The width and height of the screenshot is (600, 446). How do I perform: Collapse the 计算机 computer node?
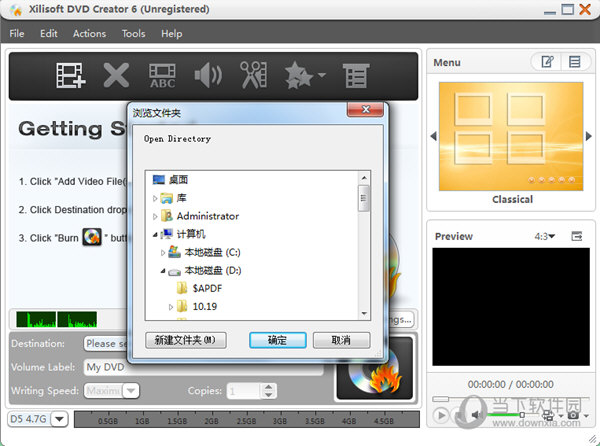155,234
